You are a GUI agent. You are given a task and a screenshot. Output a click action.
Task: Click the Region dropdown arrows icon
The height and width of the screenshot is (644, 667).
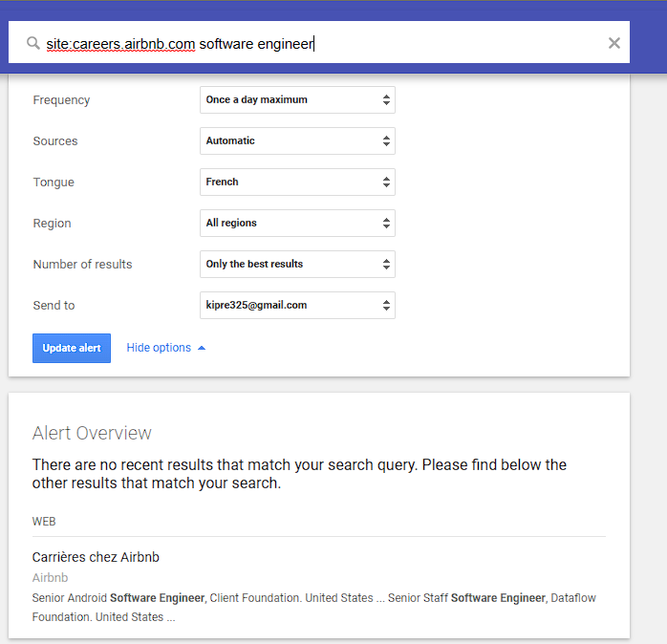(x=386, y=224)
